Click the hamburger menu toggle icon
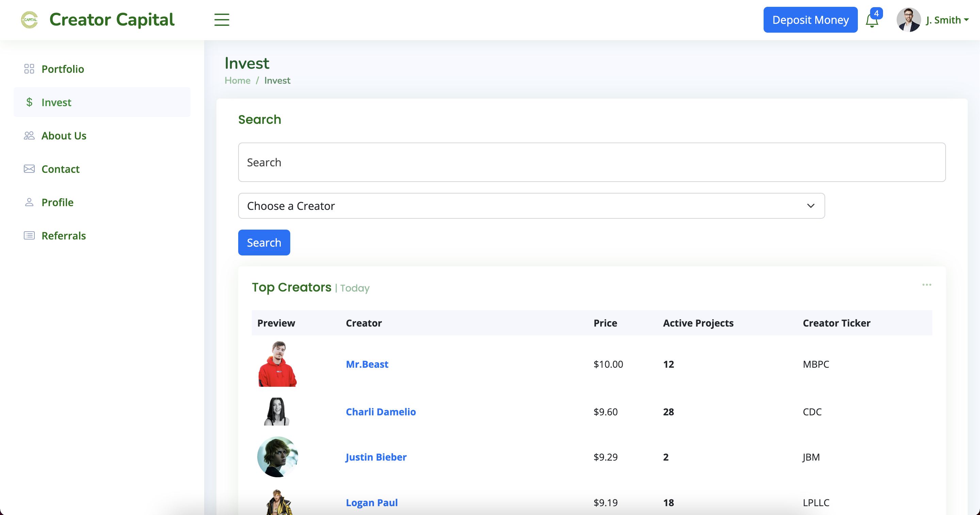The image size is (980, 515). click(x=222, y=20)
